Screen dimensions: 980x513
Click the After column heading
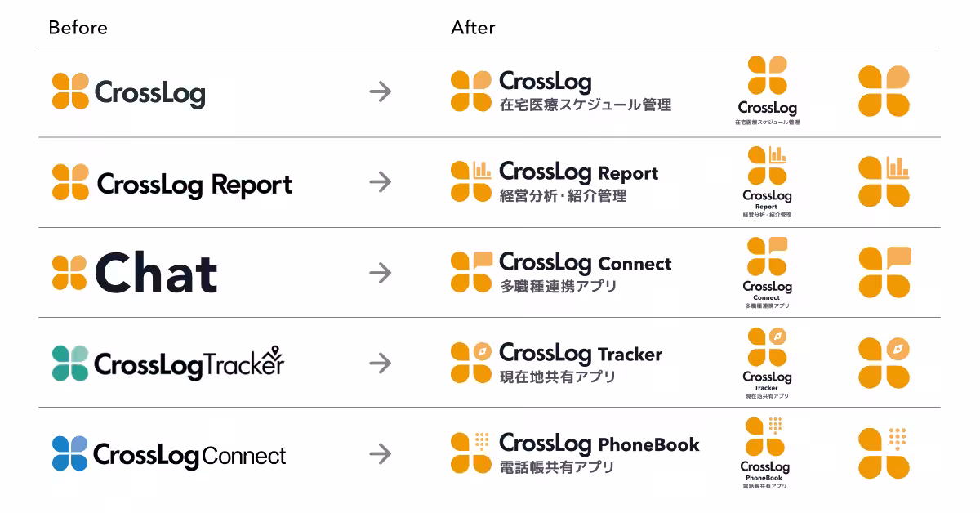473,28
